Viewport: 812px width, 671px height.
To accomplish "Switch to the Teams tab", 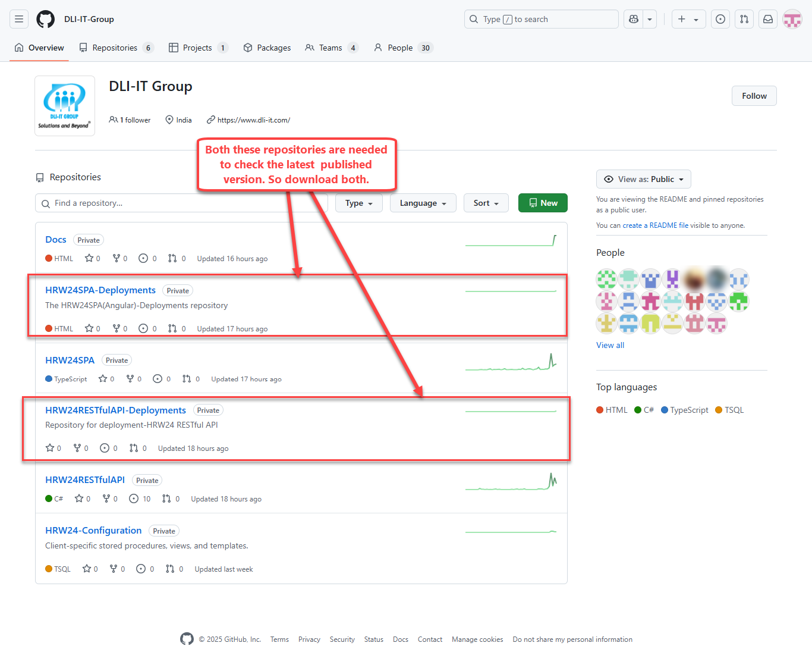I will pos(331,48).
